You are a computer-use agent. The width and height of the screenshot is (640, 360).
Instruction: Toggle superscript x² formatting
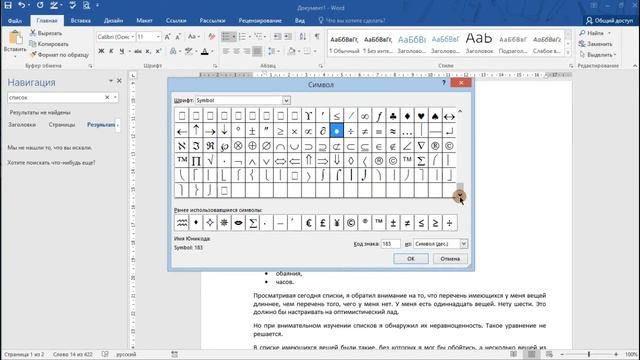158,51
